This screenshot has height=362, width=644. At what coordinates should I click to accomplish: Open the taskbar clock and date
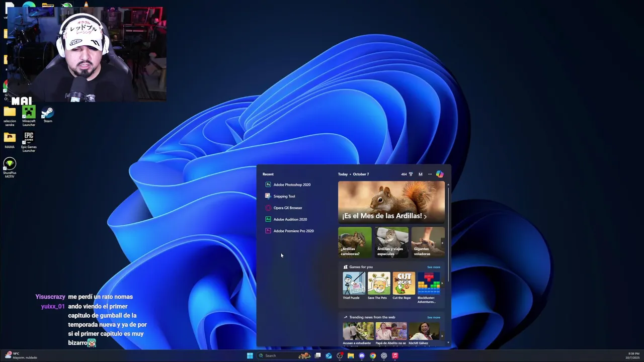(x=632, y=355)
